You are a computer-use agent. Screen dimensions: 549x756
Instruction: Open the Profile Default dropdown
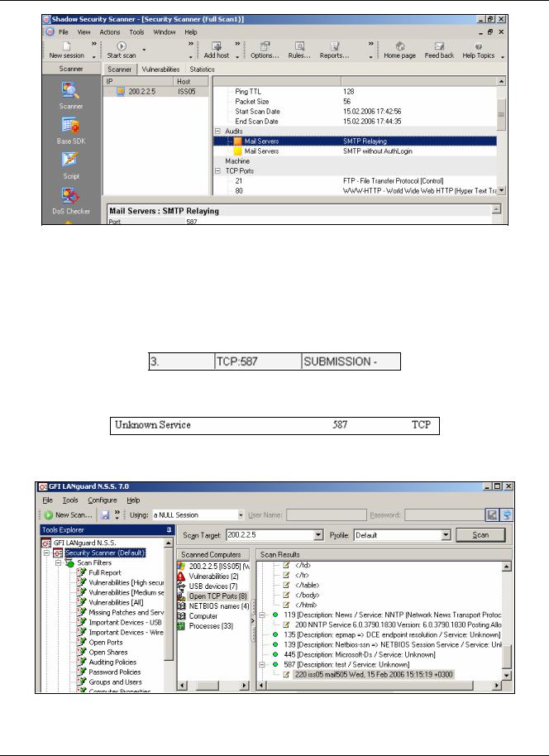tap(446, 535)
